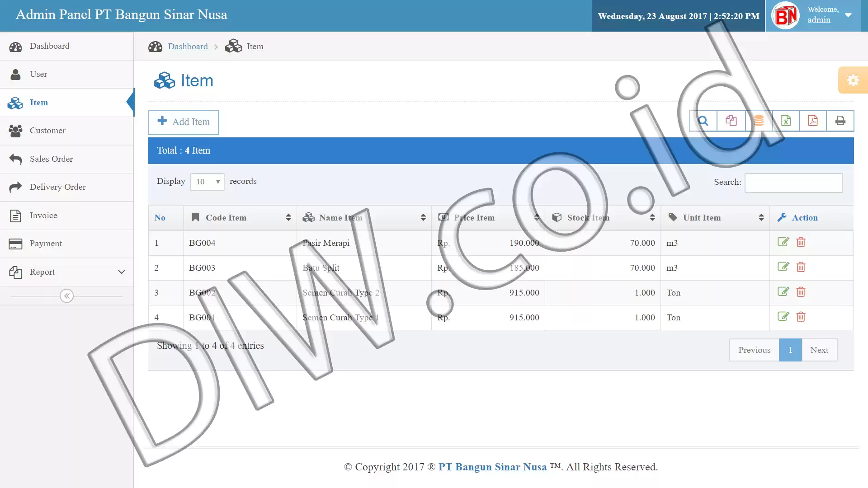Expand the Report sidebar menu
Screen dimensions: 868x488
(67, 272)
